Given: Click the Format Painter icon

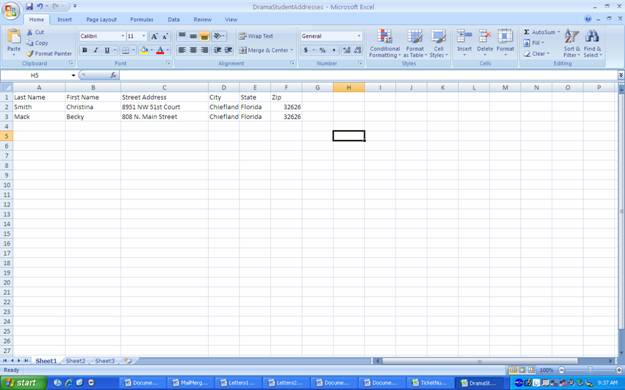Looking at the screenshot, I should pos(30,53).
